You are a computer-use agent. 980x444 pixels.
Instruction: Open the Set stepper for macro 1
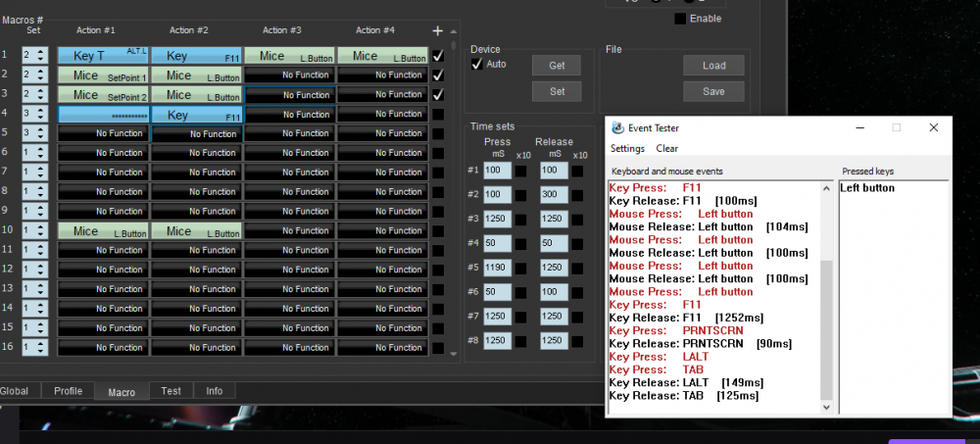pos(33,56)
